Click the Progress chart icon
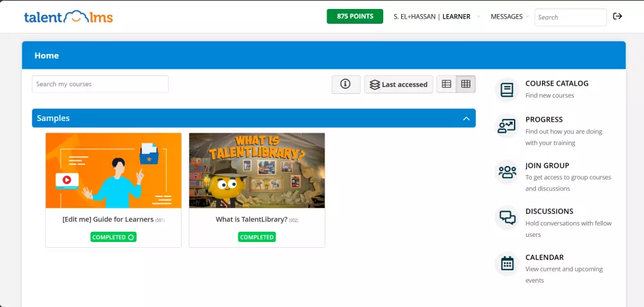This screenshot has width=644, height=307. click(x=507, y=126)
